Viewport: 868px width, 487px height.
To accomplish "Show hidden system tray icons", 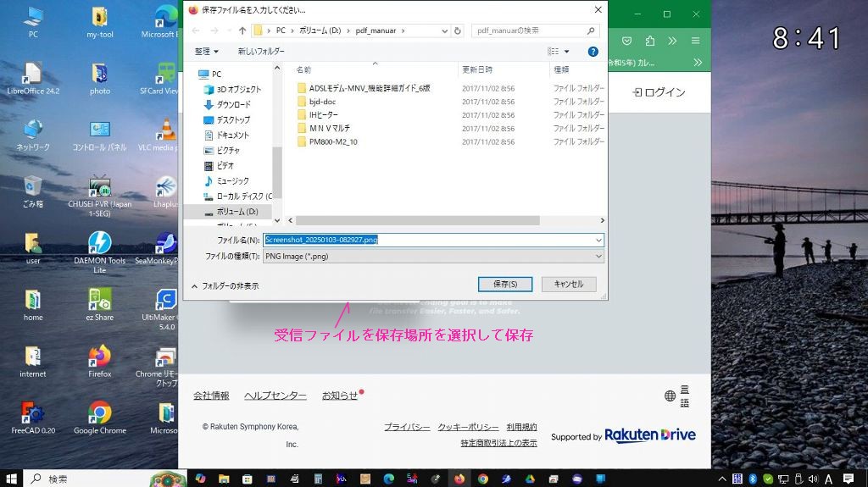I will (x=722, y=479).
